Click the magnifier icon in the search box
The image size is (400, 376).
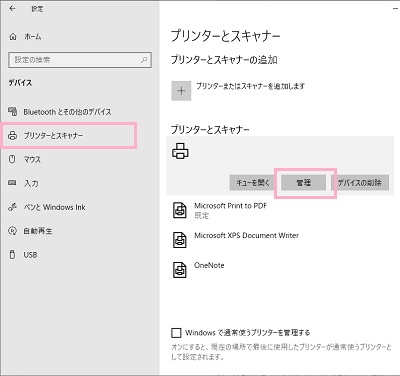[144, 60]
